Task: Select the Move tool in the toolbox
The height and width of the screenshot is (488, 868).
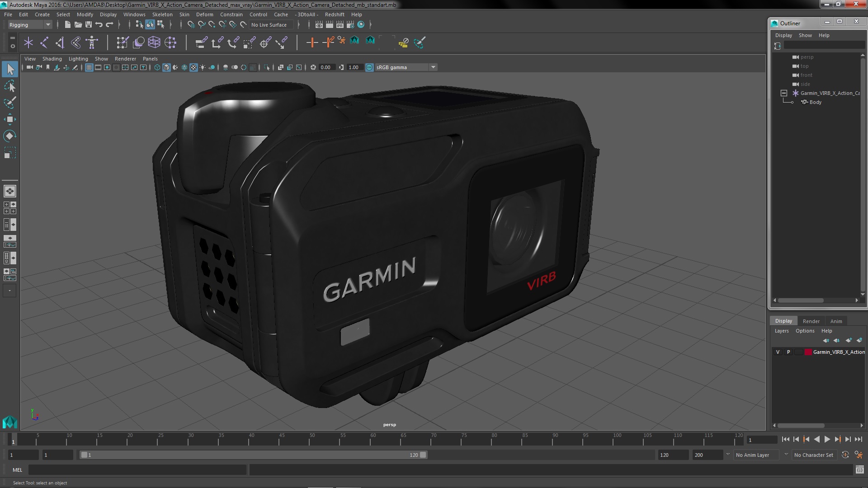Action: click(9, 119)
